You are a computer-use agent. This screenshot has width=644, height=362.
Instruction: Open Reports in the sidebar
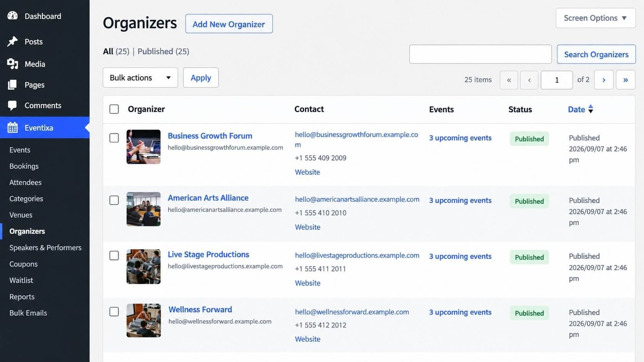[22, 296]
